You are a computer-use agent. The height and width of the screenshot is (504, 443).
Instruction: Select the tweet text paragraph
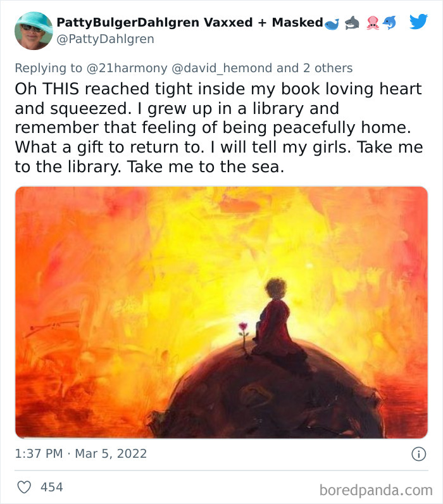tap(219, 128)
